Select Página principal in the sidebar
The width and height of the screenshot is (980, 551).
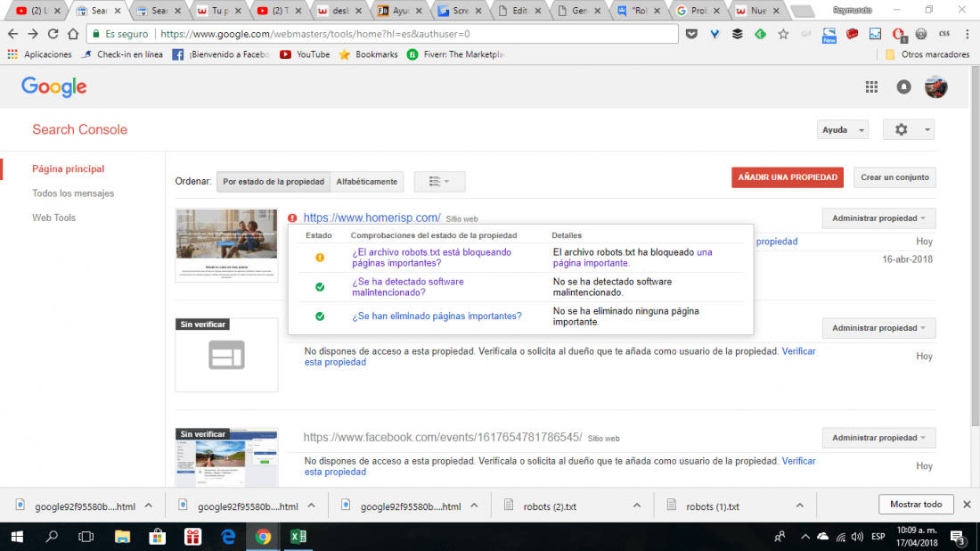click(x=68, y=169)
